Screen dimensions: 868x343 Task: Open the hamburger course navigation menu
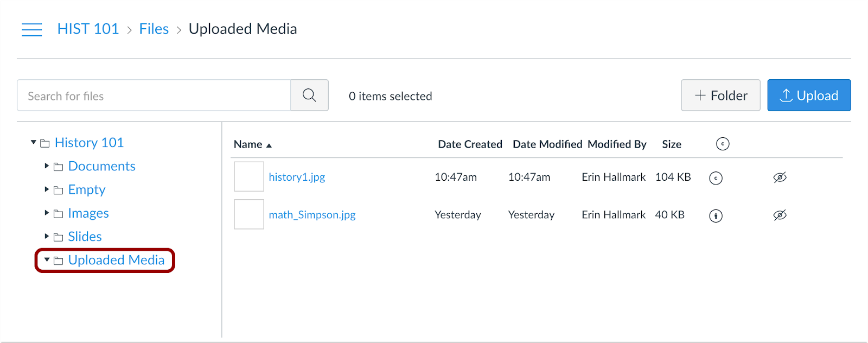click(x=31, y=29)
